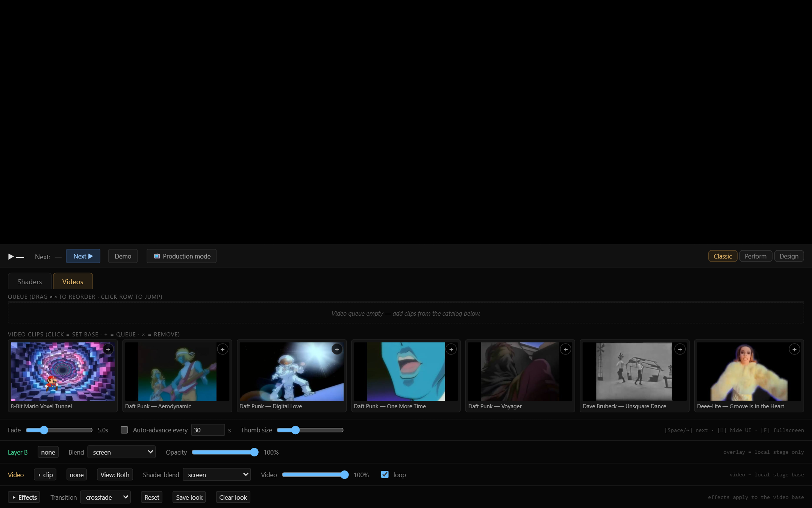
Task: Reset the effects with Reset button
Action: (151, 497)
